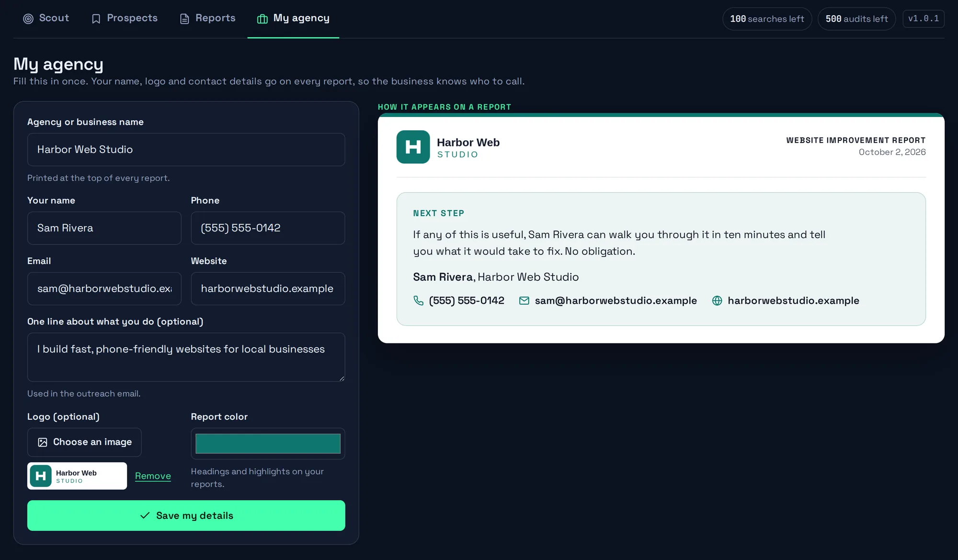Click the Reports document icon

[x=184, y=19]
